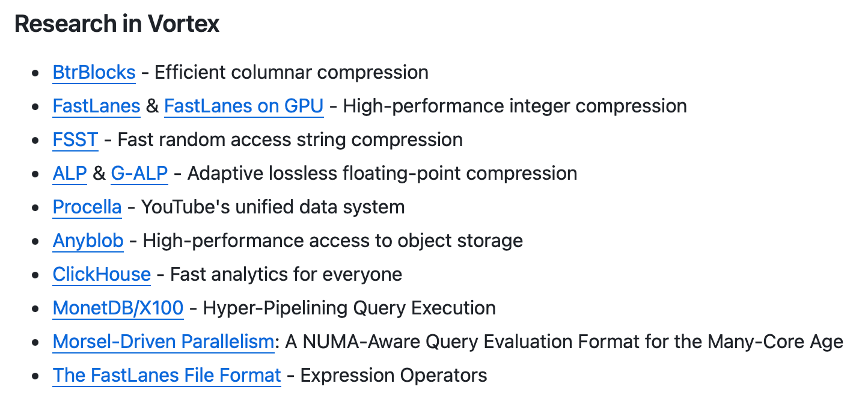Click the Research in Vortex heading
The height and width of the screenshot is (404, 868).
coord(117,24)
